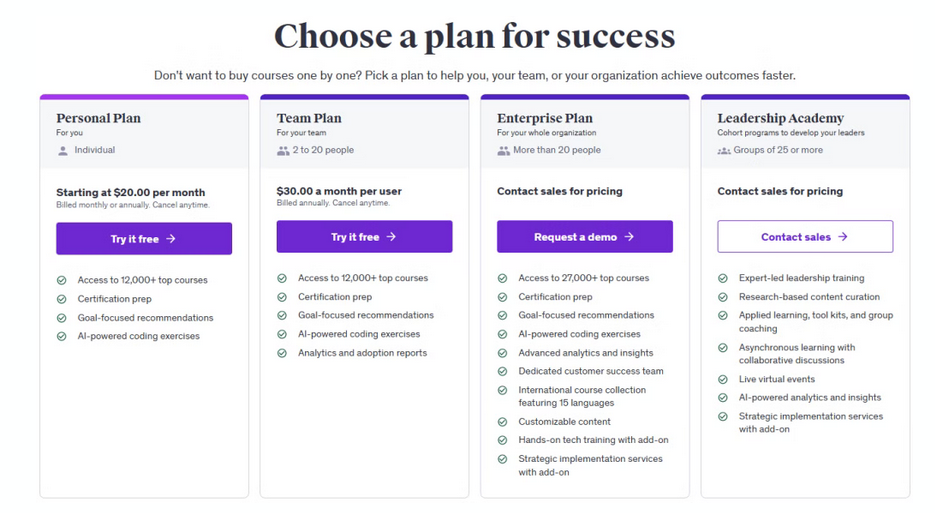Select the Enterprise Plan card heading

click(x=545, y=118)
